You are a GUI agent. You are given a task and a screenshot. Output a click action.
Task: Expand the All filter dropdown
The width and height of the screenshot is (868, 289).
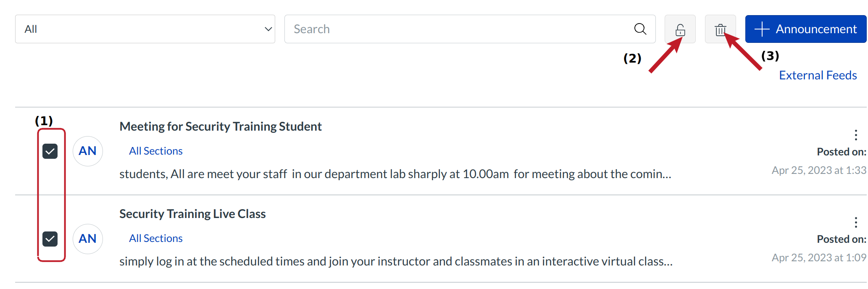[x=145, y=29]
